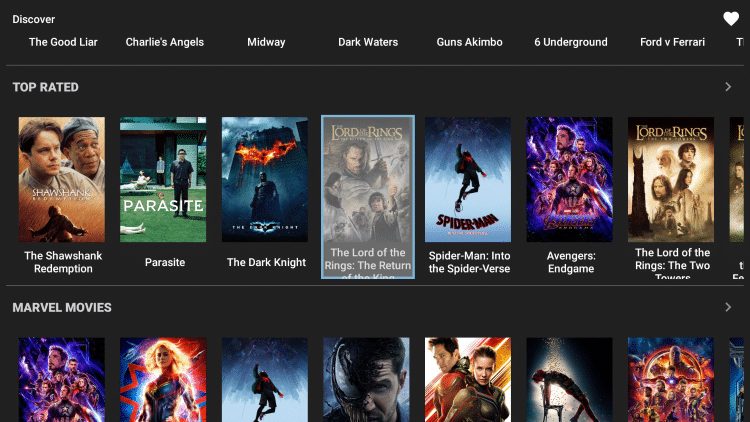Expand the Top Rated section arrow
The height and width of the screenshot is (422, 750).
(728, 87)
